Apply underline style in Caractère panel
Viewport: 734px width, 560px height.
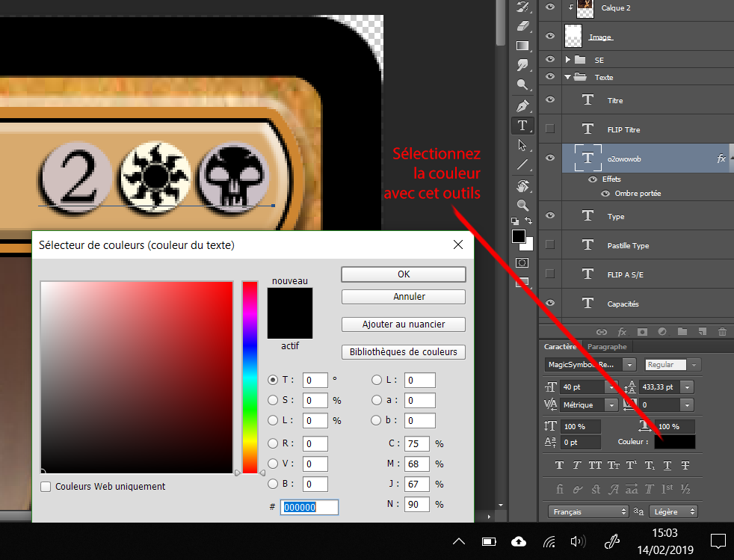(667, 465)
